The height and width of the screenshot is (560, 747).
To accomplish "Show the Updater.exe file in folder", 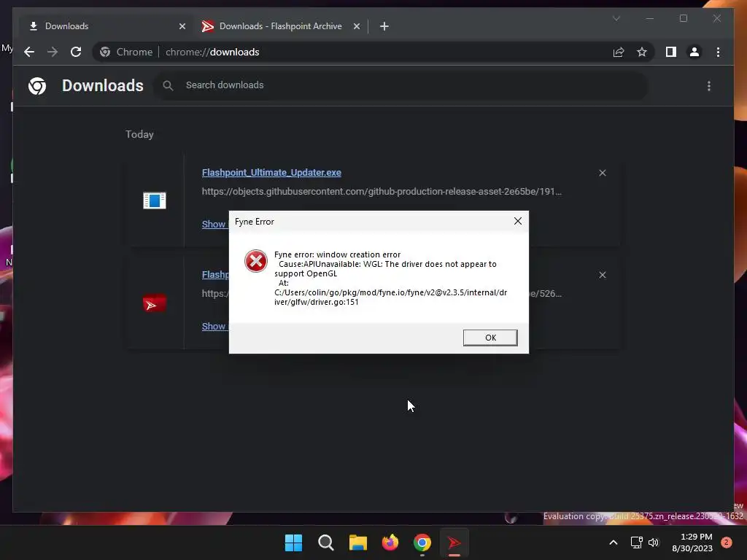I will [x=215, y=224].
